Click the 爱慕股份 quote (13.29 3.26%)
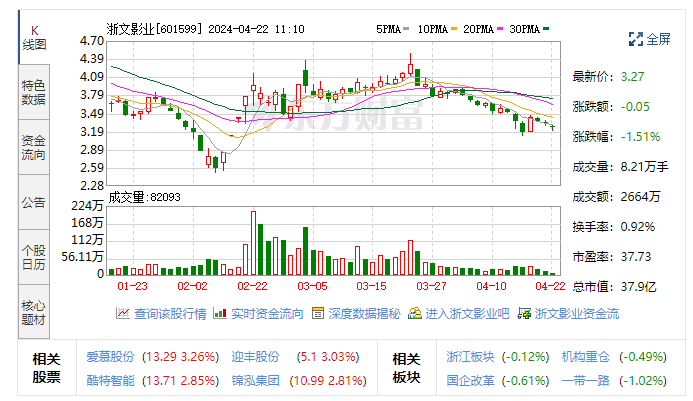Image resolution: width=693 pixels, height=401 pixels. coord(181,357)
